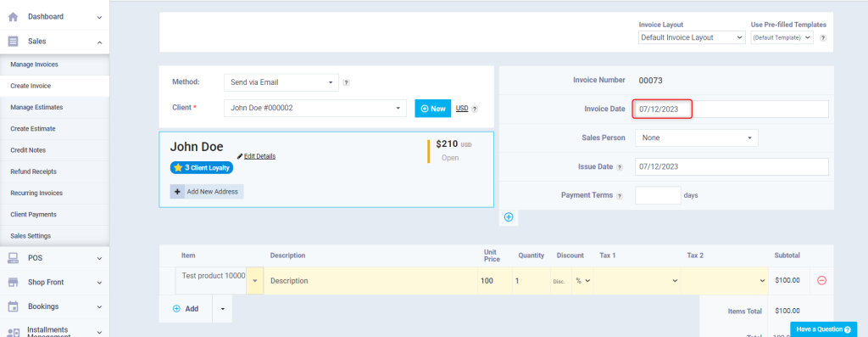Click help icon next to Method dropdown

(346, 82)
